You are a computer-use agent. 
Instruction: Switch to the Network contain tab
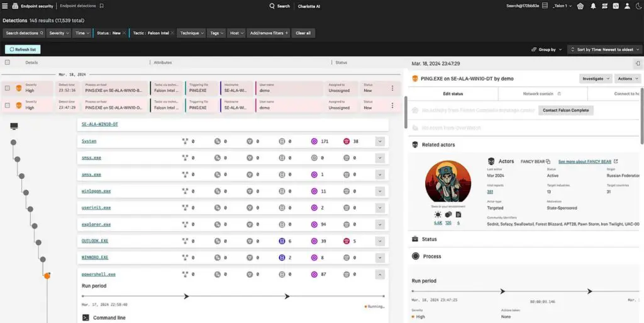542,94
